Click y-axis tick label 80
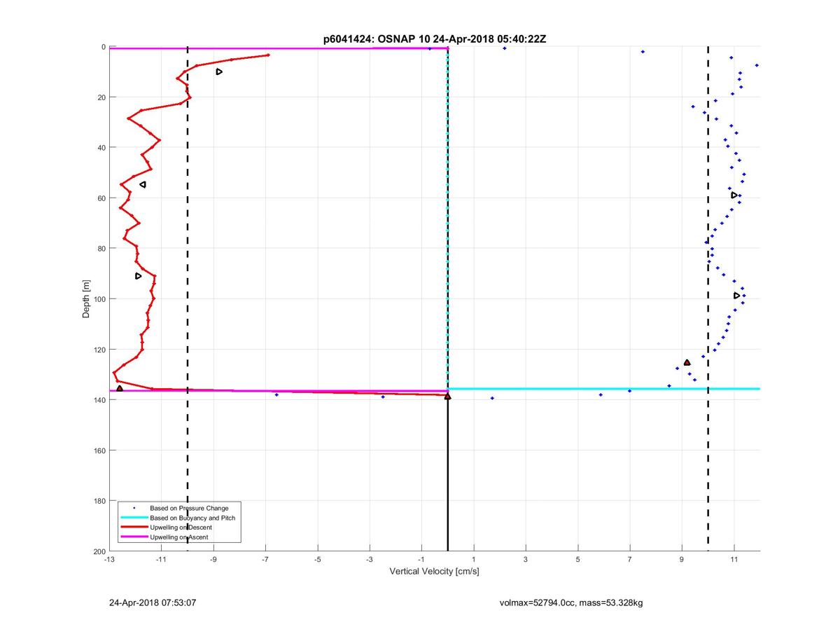Screen dimensions: 840x620 pos(101,249)
